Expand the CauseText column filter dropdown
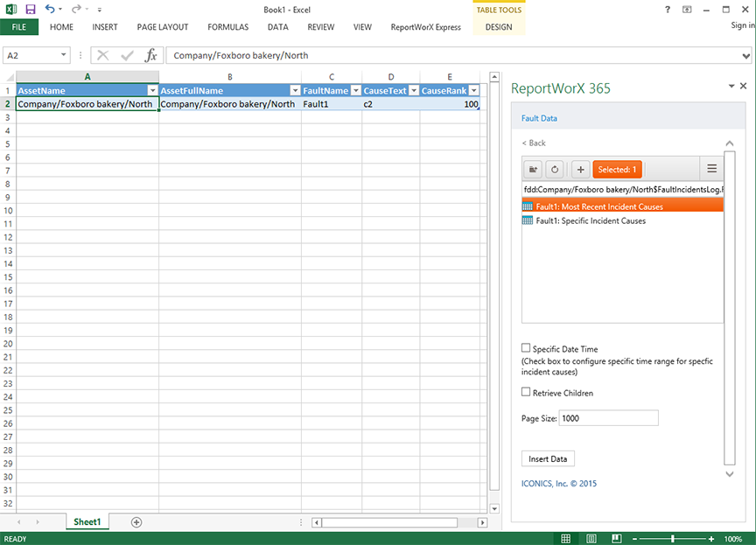 pyautogui.click(x=413, y=91)
